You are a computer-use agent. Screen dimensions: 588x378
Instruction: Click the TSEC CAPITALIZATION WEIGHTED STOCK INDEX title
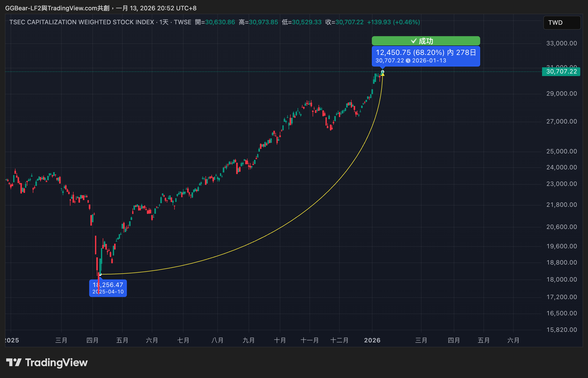(82, 22)
